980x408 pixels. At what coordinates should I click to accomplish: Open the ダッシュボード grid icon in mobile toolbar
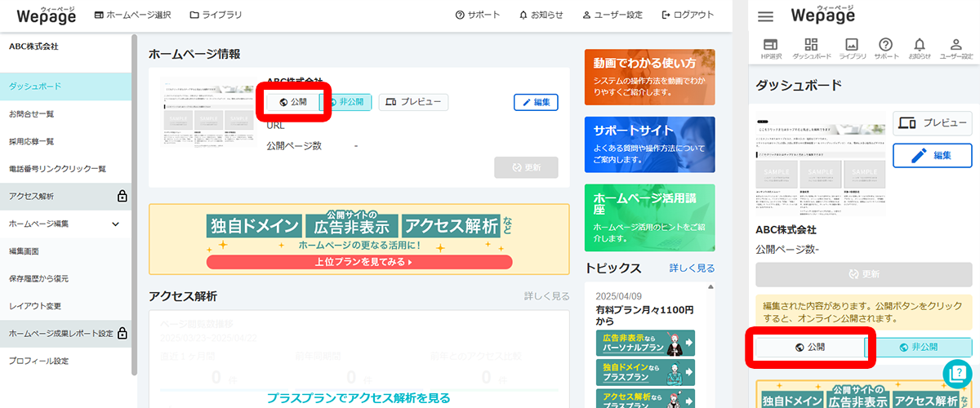pyautogui.click(x=811, y=48)
